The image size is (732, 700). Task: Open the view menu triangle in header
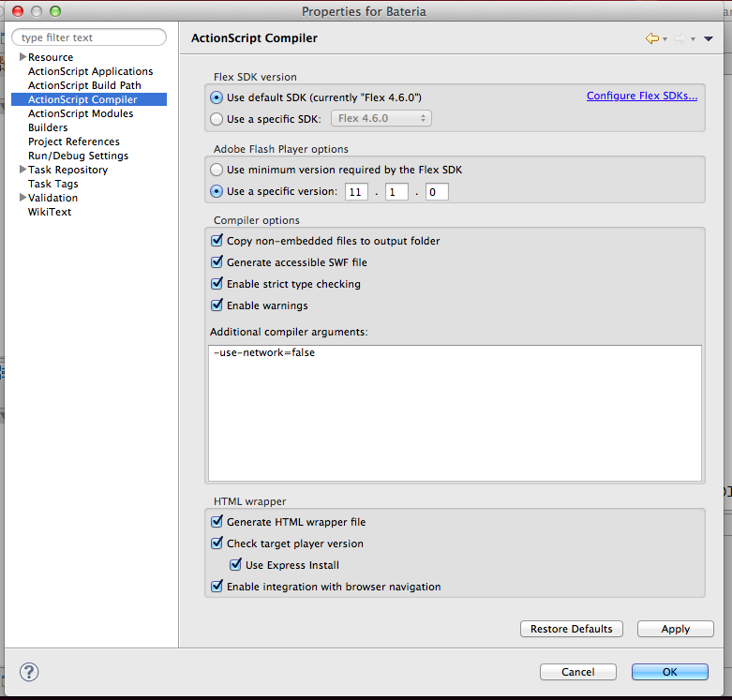click(x=709, y=38)
